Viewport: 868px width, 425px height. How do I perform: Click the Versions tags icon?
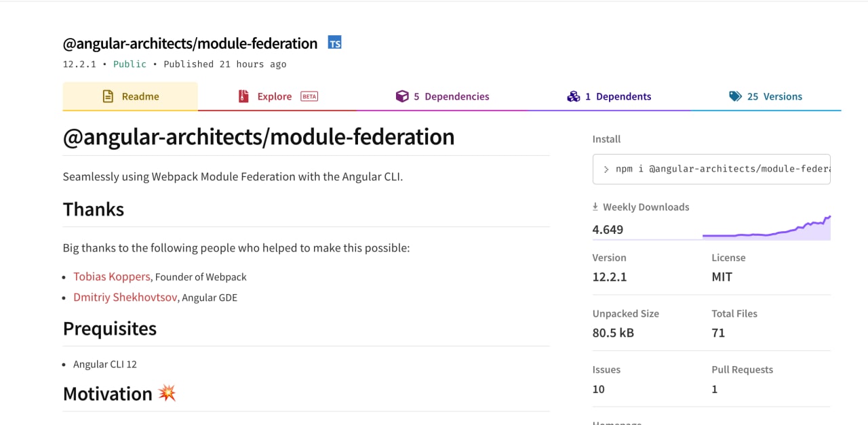(x=736, y=96)
